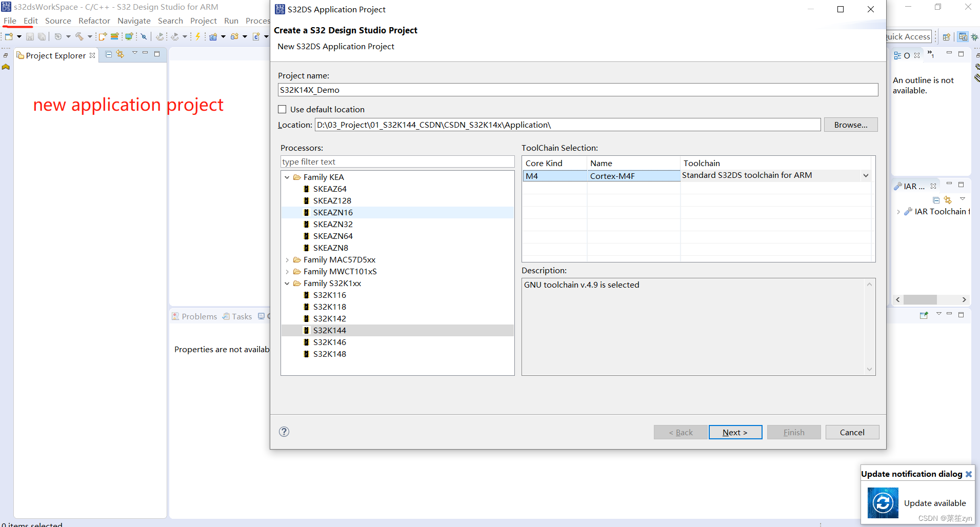980x527 pixels.
Task: Switch to the Problems tab
Action: point(194,316)
